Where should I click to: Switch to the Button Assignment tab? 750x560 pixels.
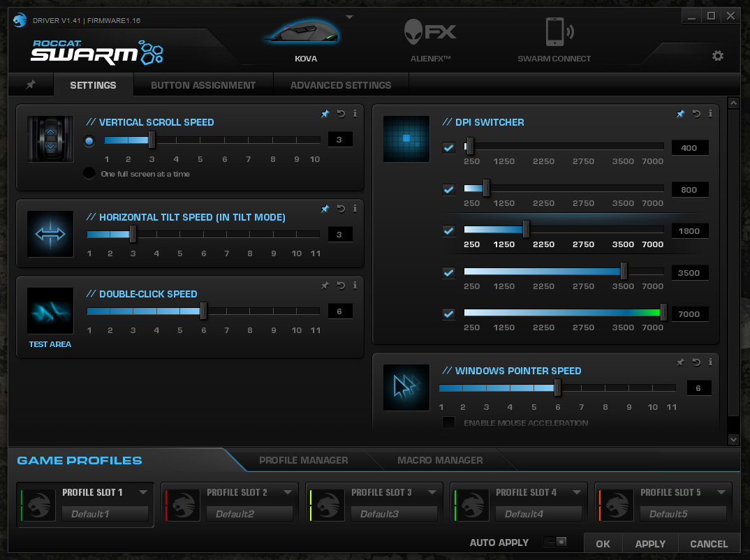tap(203, 85)
